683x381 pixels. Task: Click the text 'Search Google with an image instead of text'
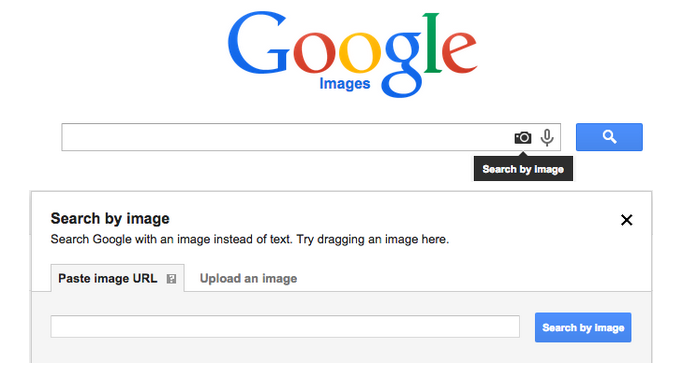pyautogui.click(x=171, y=239)
